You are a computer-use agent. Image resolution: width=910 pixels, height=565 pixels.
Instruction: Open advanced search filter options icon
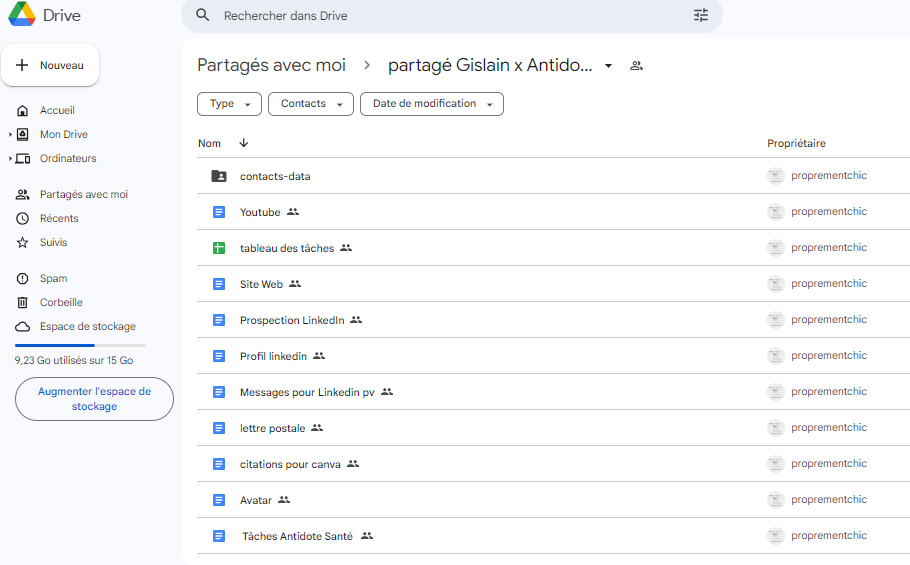pos(700,16)
